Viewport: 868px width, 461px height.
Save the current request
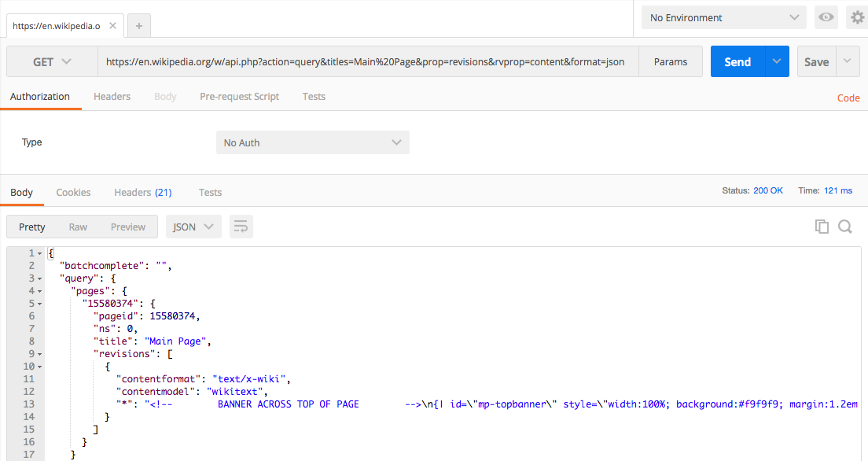click(x=817, y=61)
